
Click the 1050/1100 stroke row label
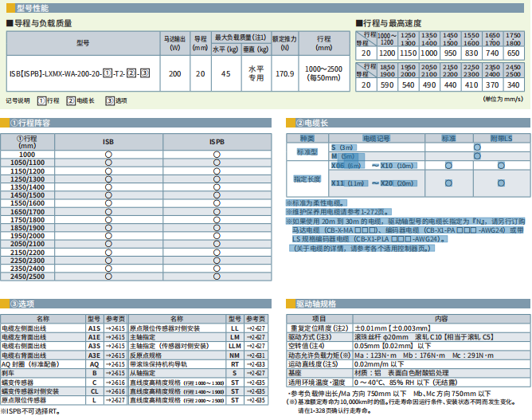click(28, 163)
